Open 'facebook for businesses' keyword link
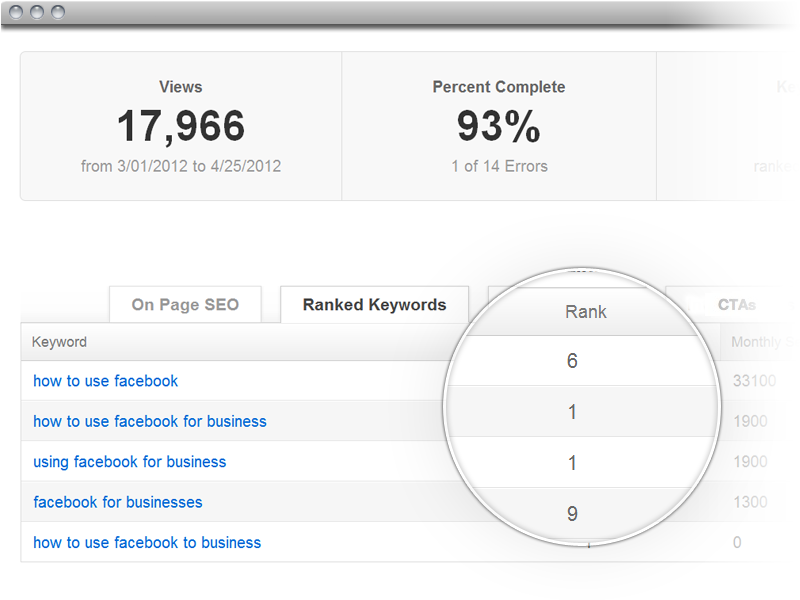This screenshot has height=600, width=800. (x=118, y=502)
